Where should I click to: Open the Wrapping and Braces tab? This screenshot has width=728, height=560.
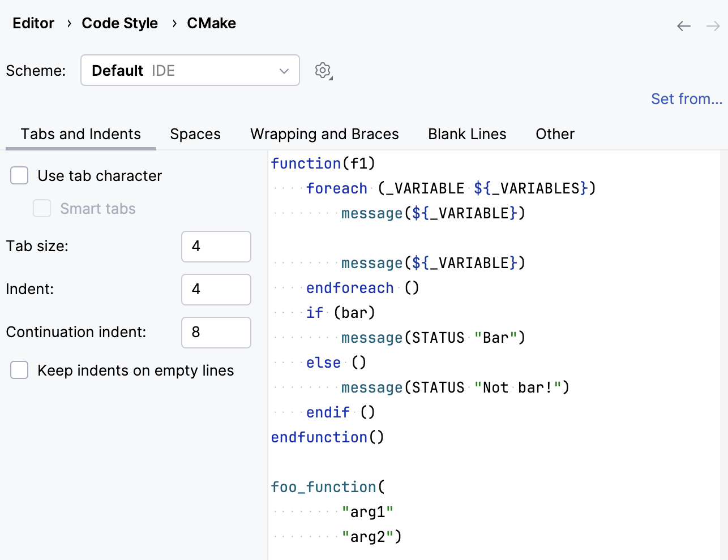point(324,134)
